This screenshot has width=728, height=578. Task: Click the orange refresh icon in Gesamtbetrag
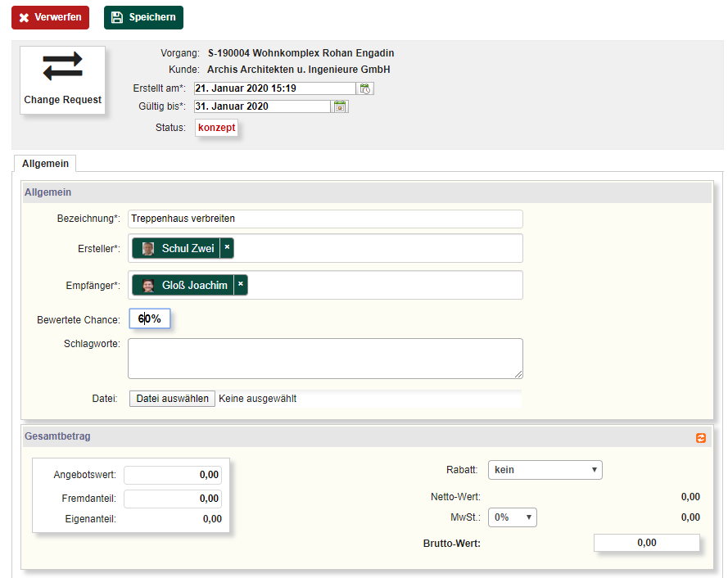tap(700, 438)
